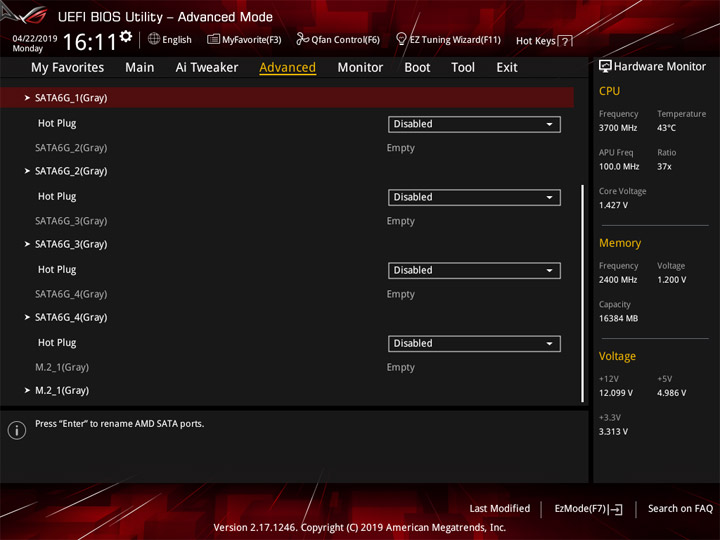Show Hot Keys question mark icon
720x540 pixels.
[x=565, y=41]
